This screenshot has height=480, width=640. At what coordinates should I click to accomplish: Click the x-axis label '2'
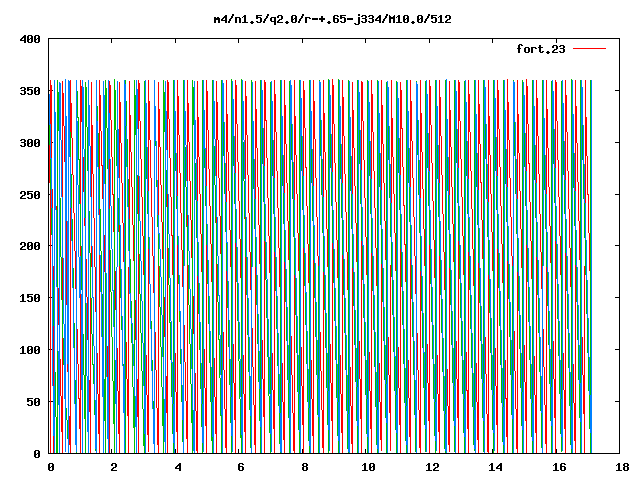coord(113,467)
